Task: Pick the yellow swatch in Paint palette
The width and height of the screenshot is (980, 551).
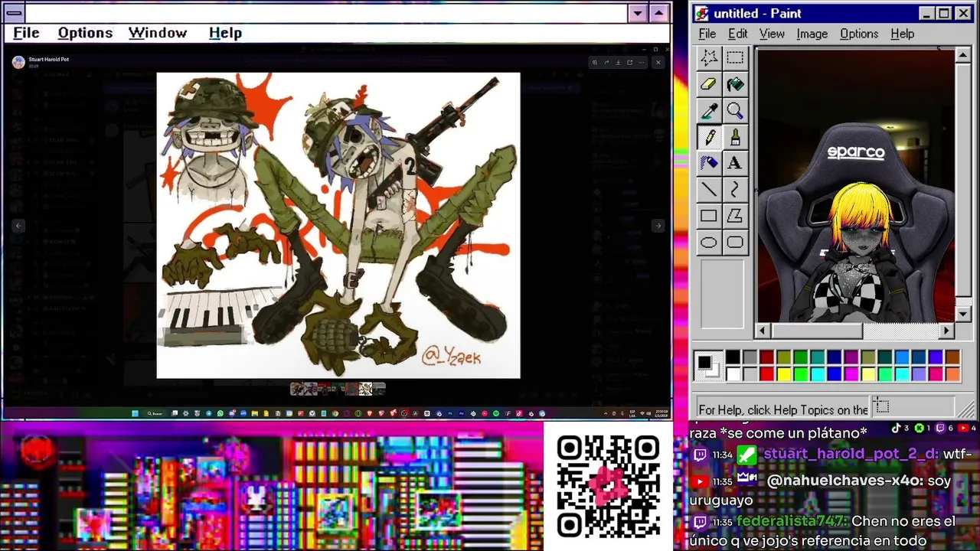Action: click(x=784, y=373)
